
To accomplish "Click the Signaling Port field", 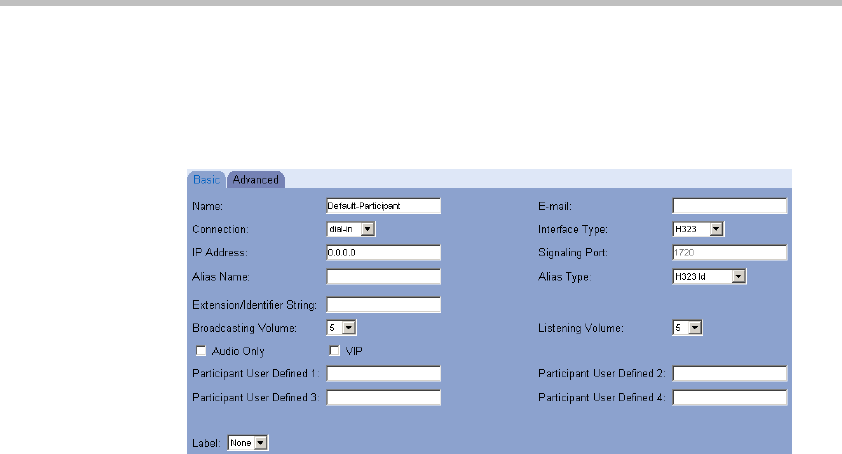I will pyautogui.click(x=730, y=253).
